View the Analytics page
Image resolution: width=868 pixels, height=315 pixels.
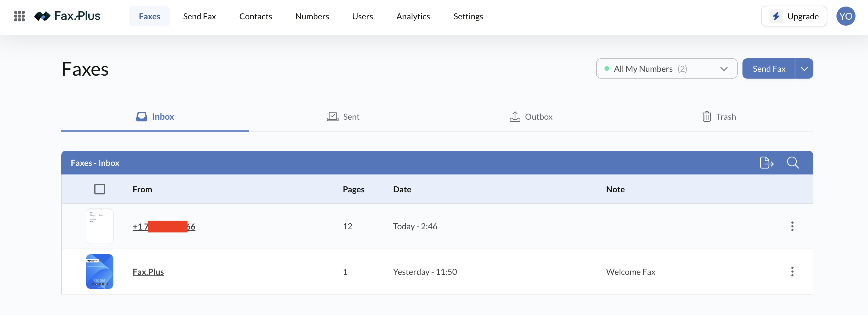413,16
